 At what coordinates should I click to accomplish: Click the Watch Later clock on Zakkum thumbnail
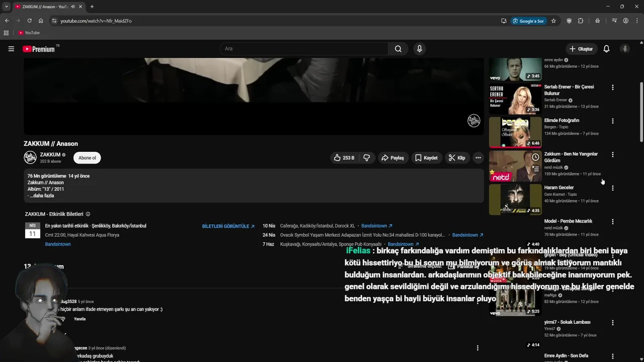(x=535, y=157)
